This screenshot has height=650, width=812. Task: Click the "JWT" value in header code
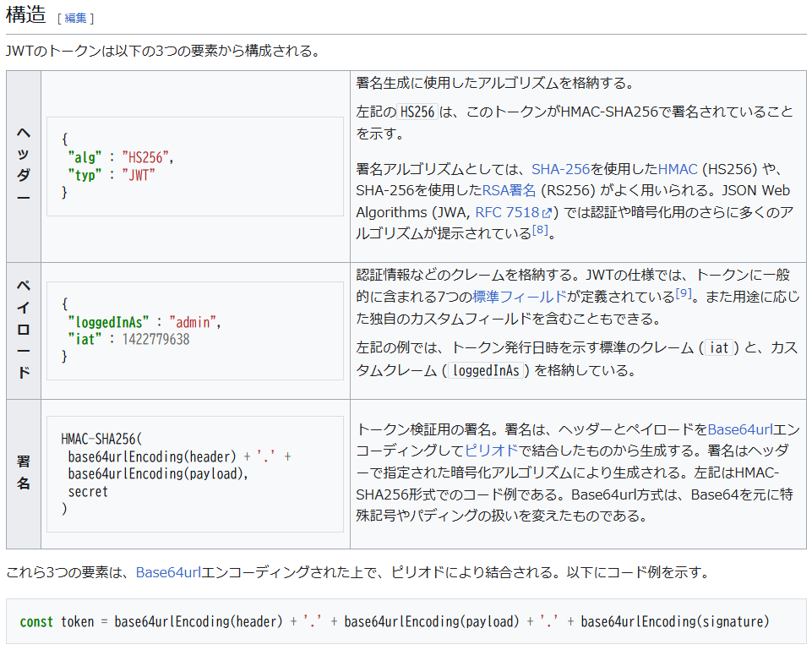pyautogui.click(x=139, y=175)
